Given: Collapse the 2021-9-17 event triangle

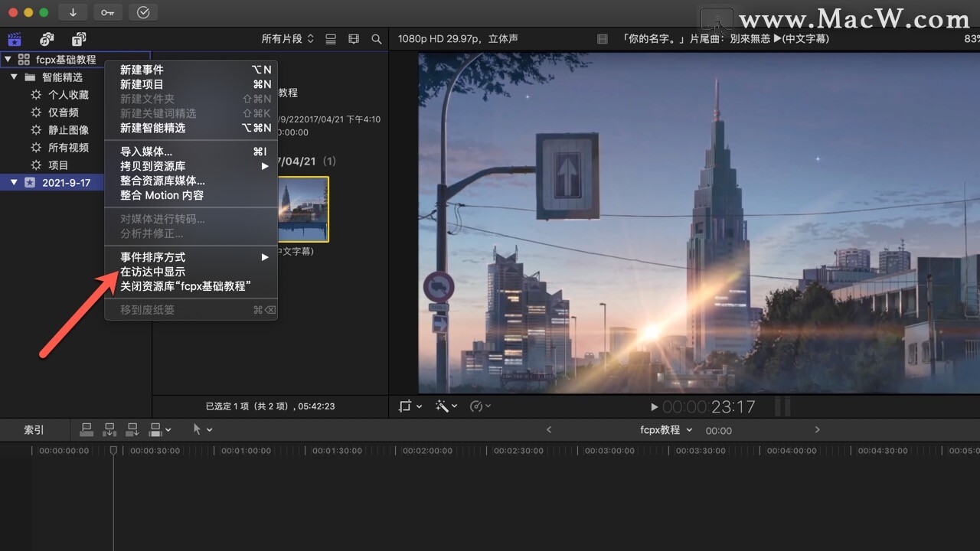Looking at the screenshot, I should [x=14, y=182].
